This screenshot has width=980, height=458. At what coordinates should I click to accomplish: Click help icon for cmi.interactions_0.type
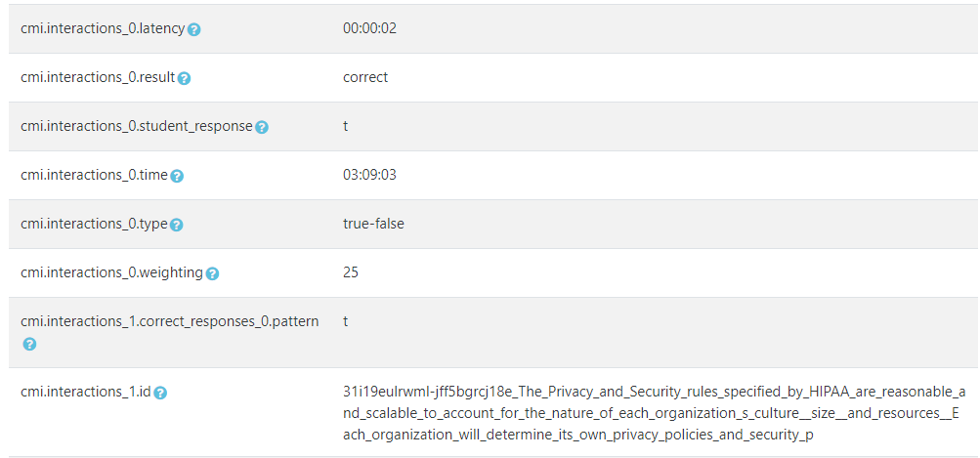tap(177, 225)
